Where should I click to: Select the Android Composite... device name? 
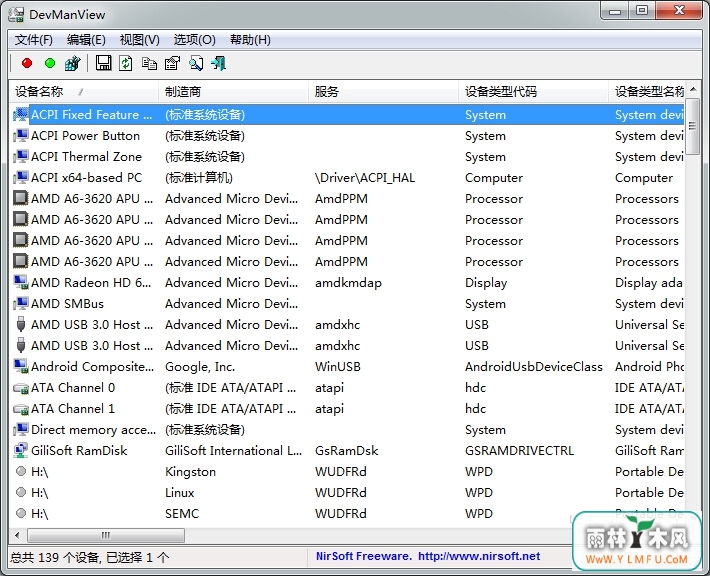92,366
